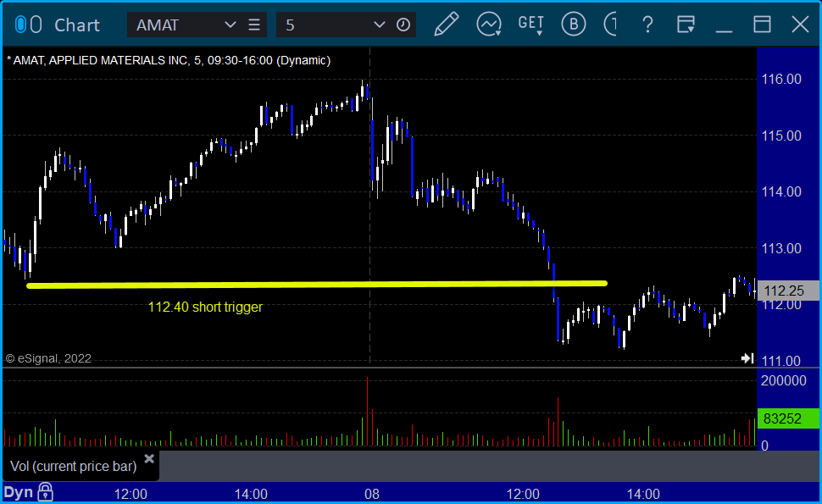The image size is (822, 504).
Task: Remove the Vol study with its X button
Action: tap(149, 459)
